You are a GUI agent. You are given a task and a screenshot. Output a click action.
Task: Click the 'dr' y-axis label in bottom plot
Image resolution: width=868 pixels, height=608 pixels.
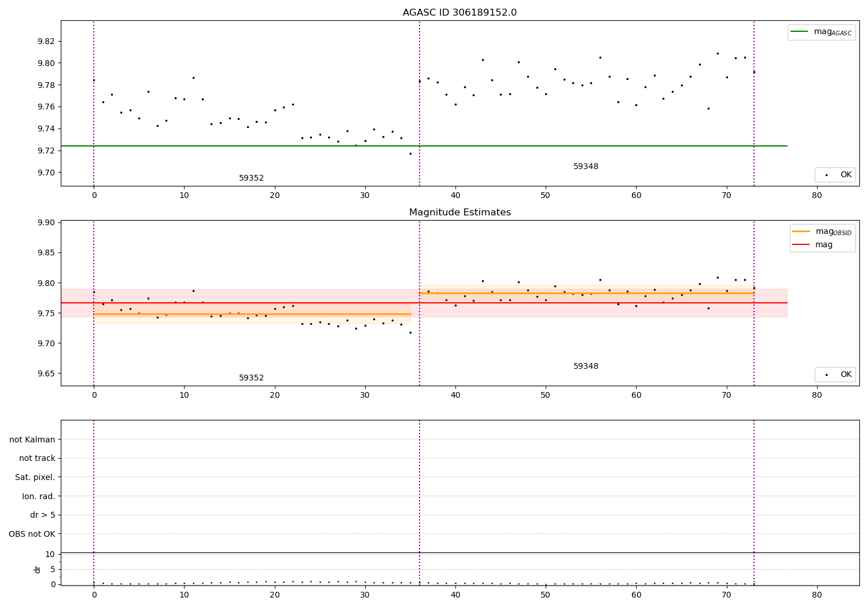pyautogui.click(x=38, y=569)
